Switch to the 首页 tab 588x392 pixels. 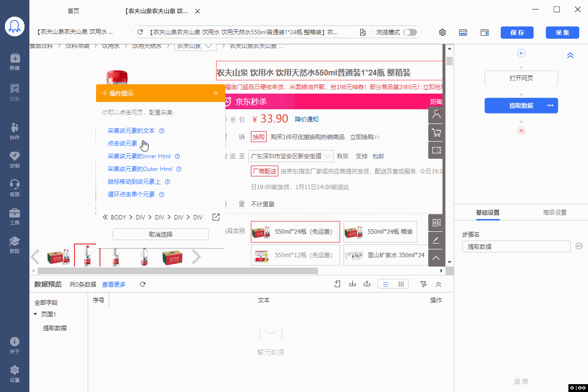point(73,11)
